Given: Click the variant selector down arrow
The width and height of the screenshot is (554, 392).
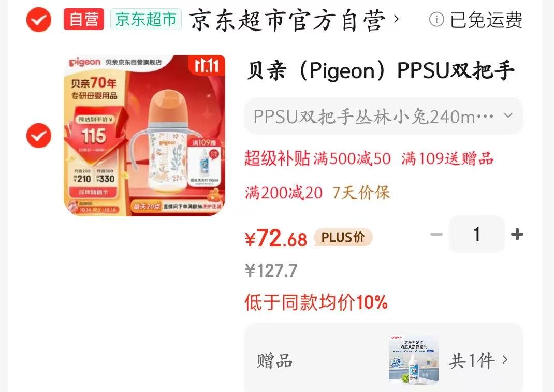Looking at the screenshot, I should click(508, 115).
